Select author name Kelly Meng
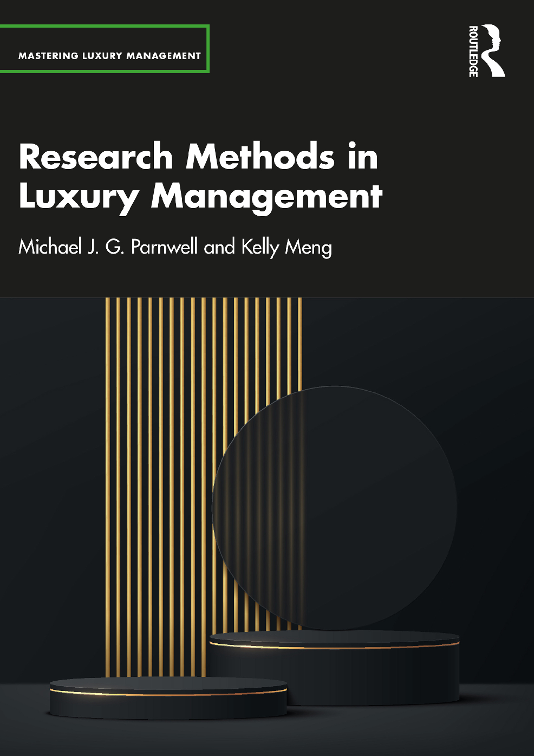The height and width of the screenshot is (756, 534). click(x=286, y=247)
